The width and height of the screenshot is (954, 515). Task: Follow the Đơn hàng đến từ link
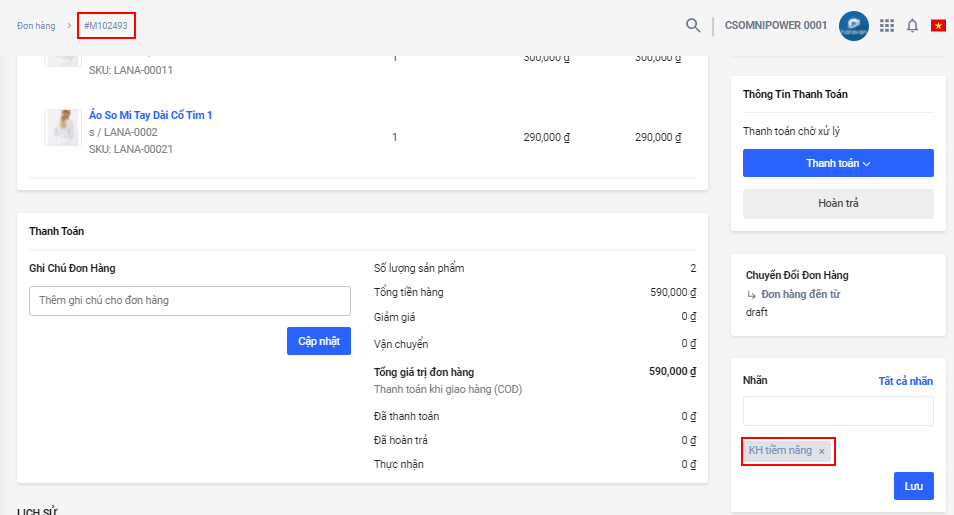coord(800,294)
